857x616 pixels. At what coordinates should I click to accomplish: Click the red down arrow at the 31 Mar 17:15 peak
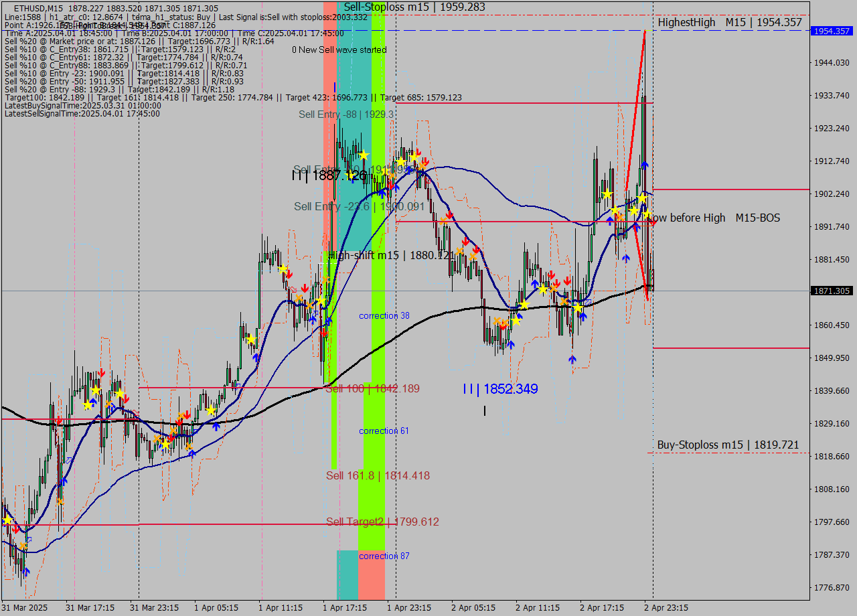tap(101, 373)
